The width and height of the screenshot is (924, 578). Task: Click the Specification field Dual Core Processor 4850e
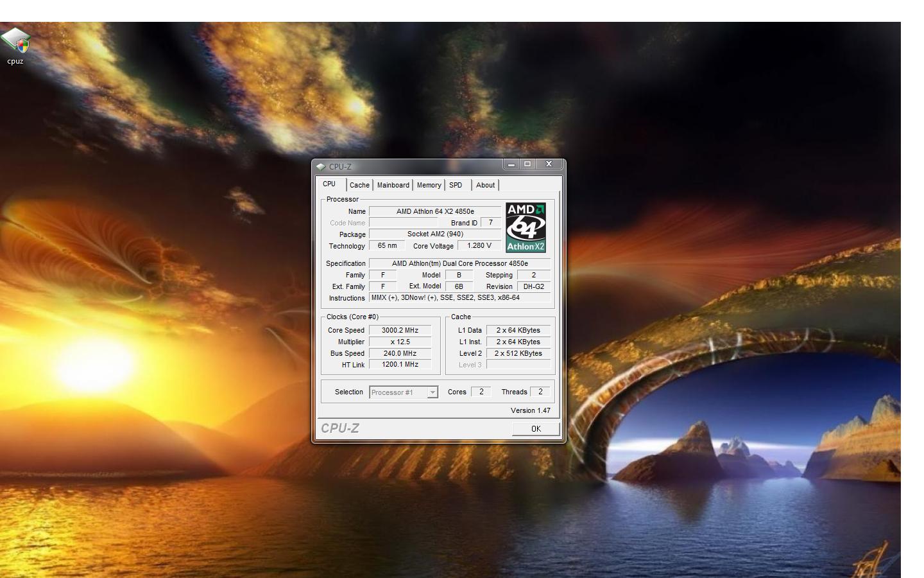point(459,263)
